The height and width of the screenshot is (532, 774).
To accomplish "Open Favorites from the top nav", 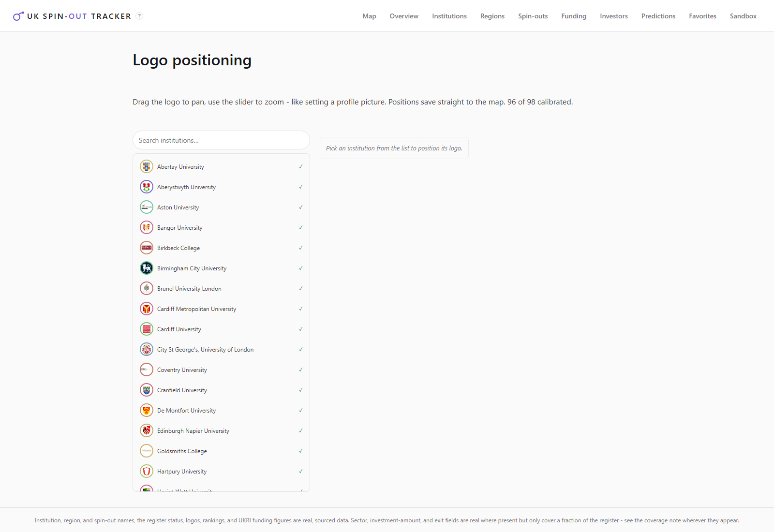I will (x=703, y=16).
